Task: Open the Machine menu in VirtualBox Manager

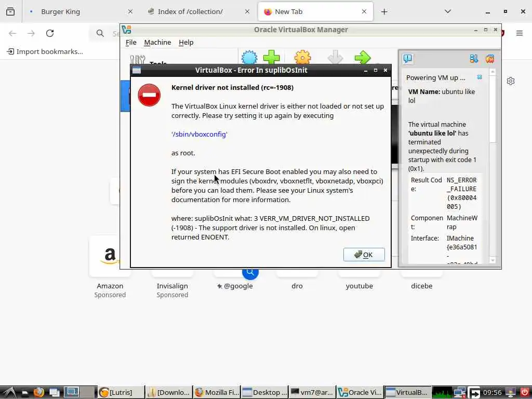Action: [157, 43]
